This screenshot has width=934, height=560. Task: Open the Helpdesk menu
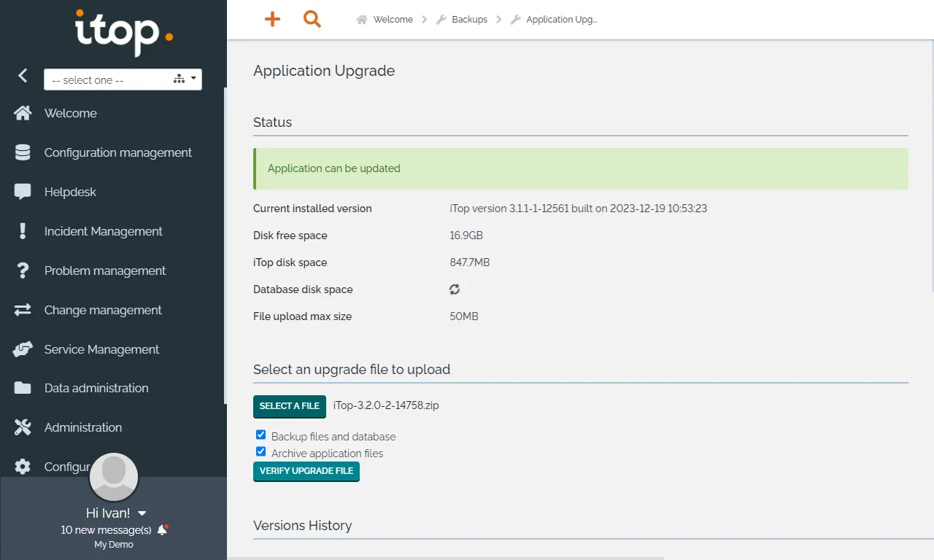[x=70, y=192]
